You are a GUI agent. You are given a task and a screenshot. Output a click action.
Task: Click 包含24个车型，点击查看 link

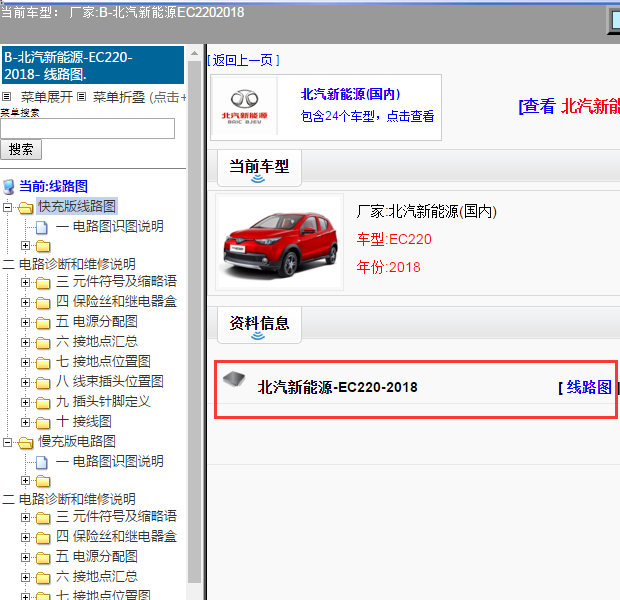click(x=367, y=116)
